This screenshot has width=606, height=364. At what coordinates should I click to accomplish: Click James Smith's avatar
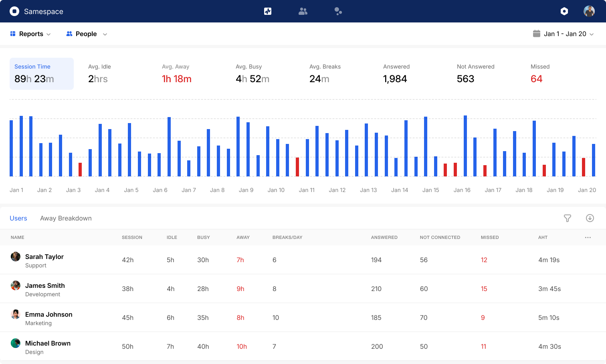click(x=16, y=285)
